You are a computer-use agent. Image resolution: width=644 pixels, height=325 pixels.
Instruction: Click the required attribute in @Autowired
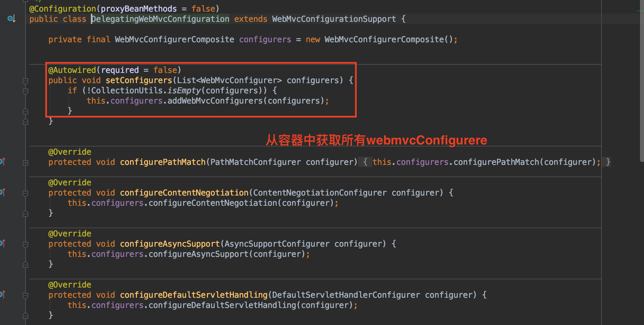(120, 70)
